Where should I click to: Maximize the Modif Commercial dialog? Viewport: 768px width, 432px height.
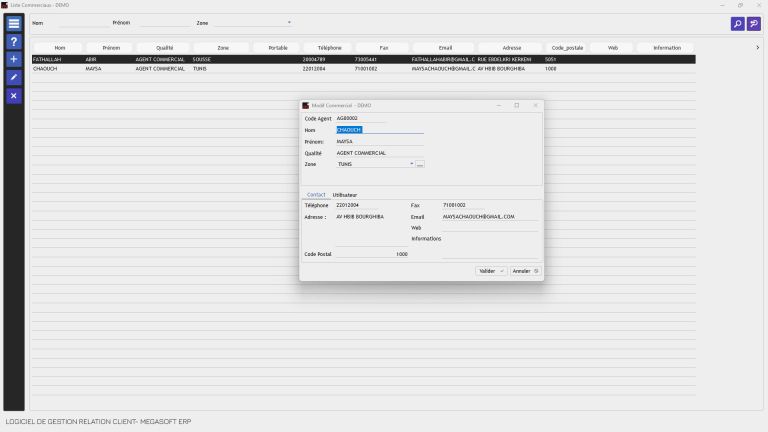(517, 105)
